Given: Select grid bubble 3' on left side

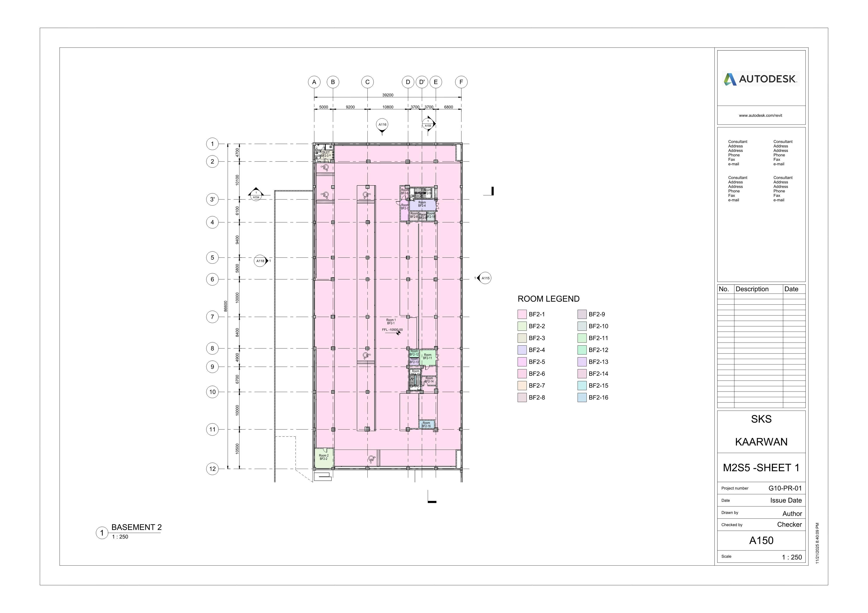Looking at the screenshot, I should point(212,199).
